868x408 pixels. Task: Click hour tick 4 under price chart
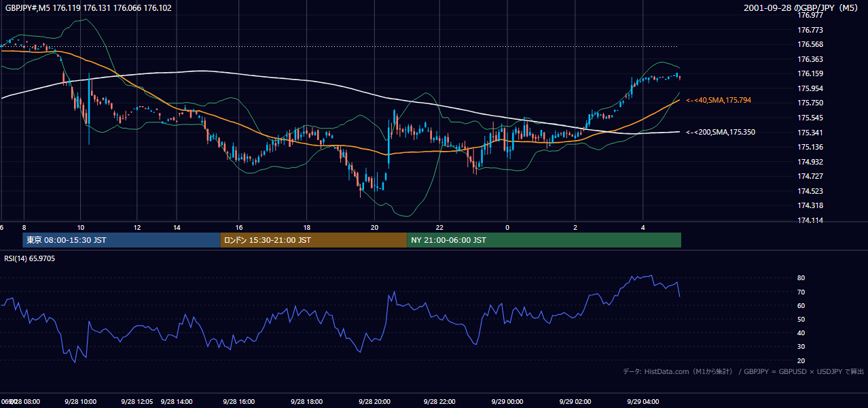coord(643,227)
